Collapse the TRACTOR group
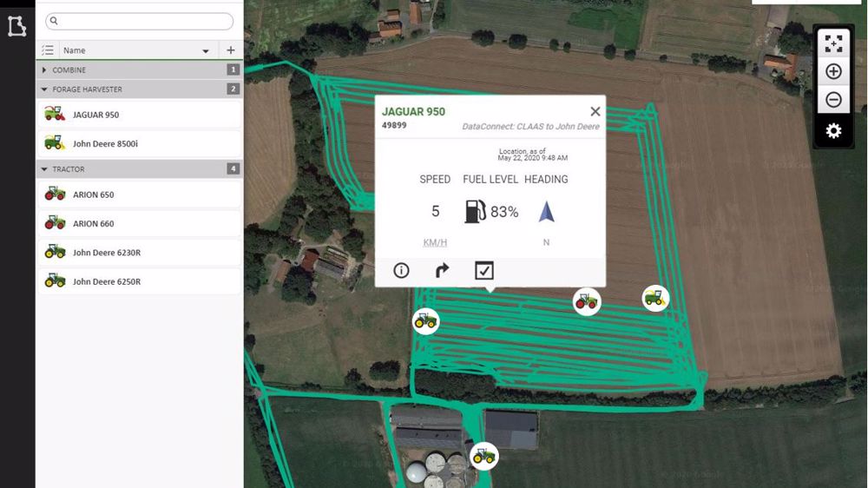This screenshot has height=488, width=868. coord(44,169)
